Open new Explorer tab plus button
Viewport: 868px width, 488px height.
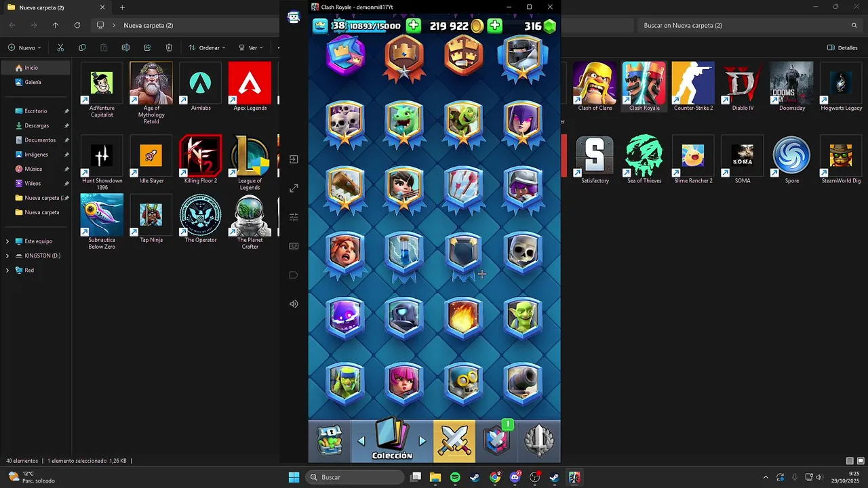coord(122,7)
